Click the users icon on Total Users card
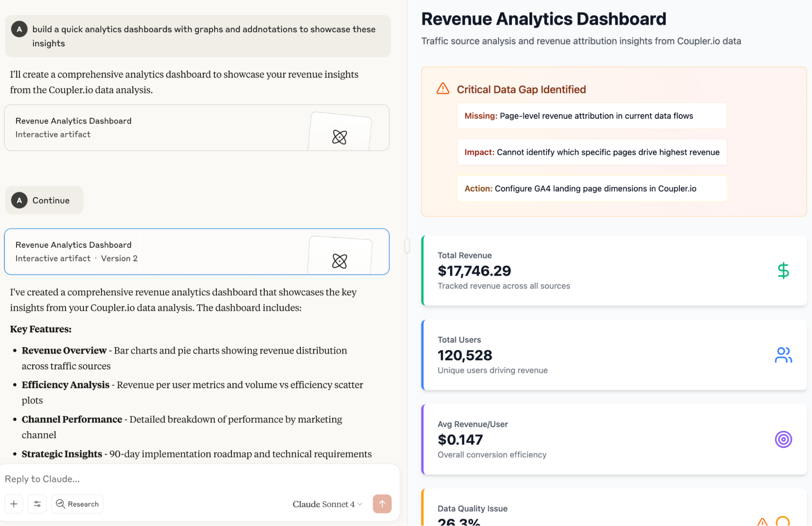 [x=783, y=355]
